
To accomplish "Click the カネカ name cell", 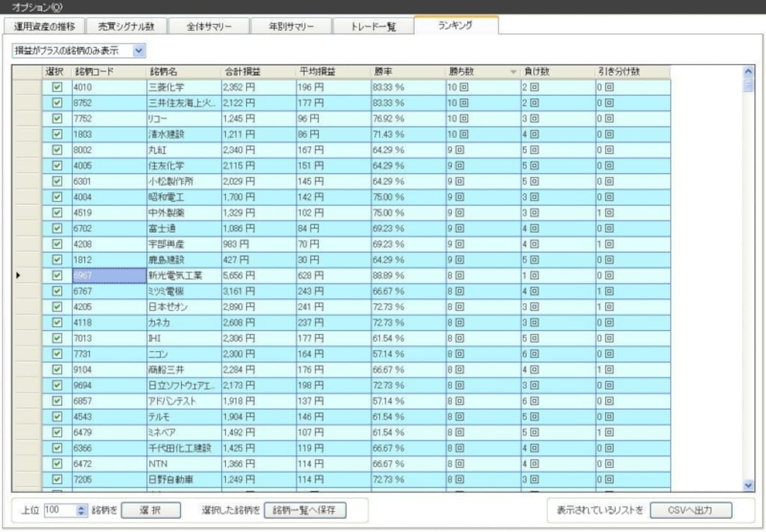I will click(x=184, y=322).
